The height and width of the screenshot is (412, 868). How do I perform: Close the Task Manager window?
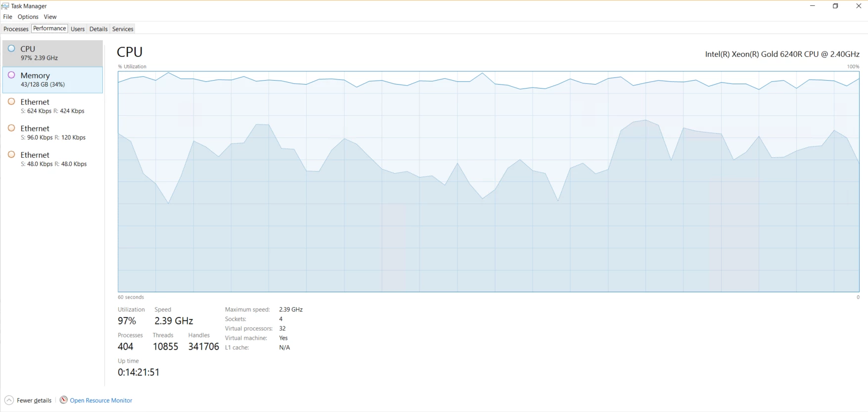point(858,6)
